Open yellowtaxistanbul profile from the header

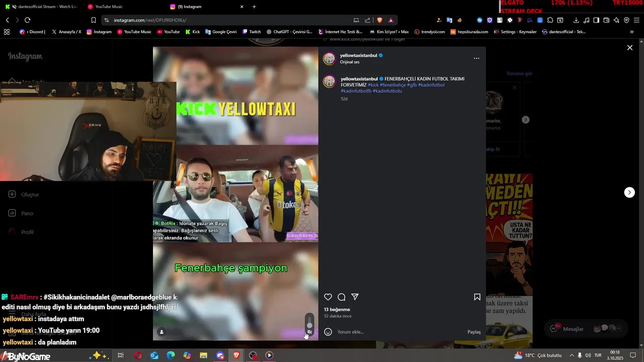[359, 55]
